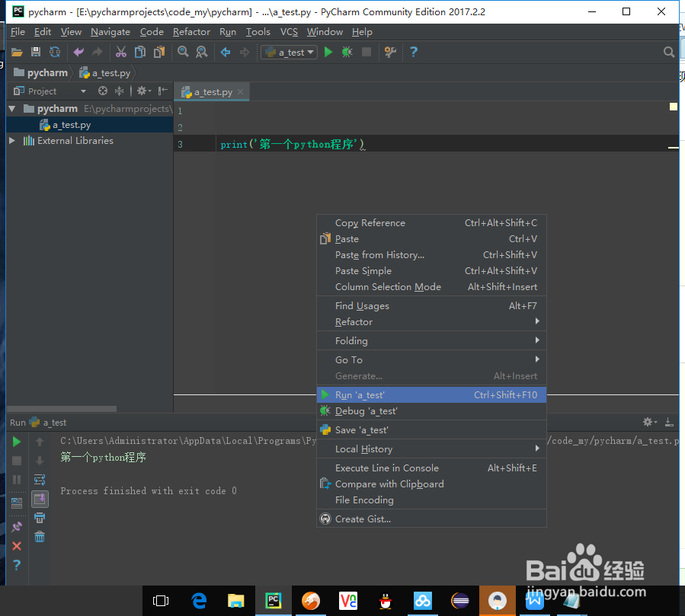Expand Local History submenu
Image resolution: width=685 pixels, height=616 pixels.
pos(431,448)
